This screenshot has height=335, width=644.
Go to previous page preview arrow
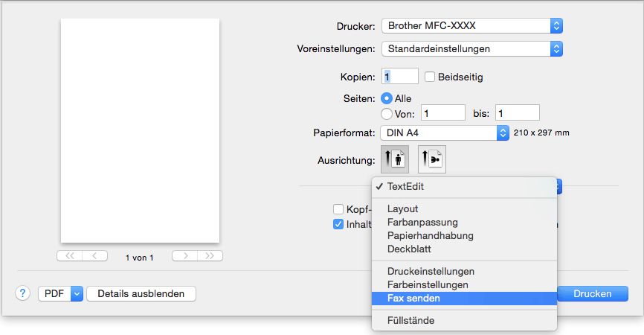[95, 255]
